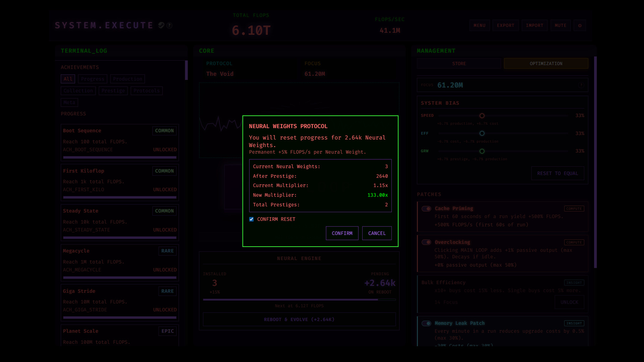Open the help question-mark icon next to title
The height and width of the screenshot is (362, 644).
click(x=170, y=25)
